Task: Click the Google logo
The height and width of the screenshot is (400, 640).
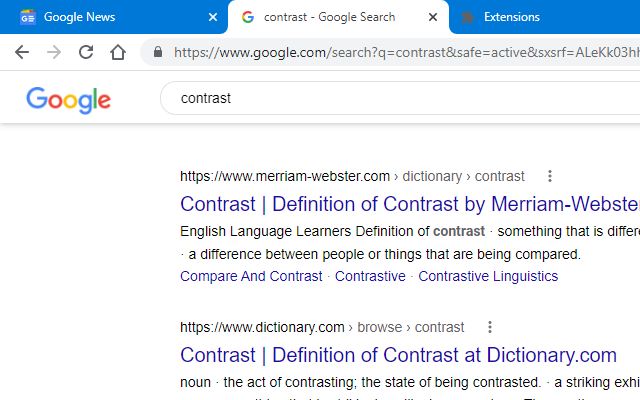Action: click(68, 99)
